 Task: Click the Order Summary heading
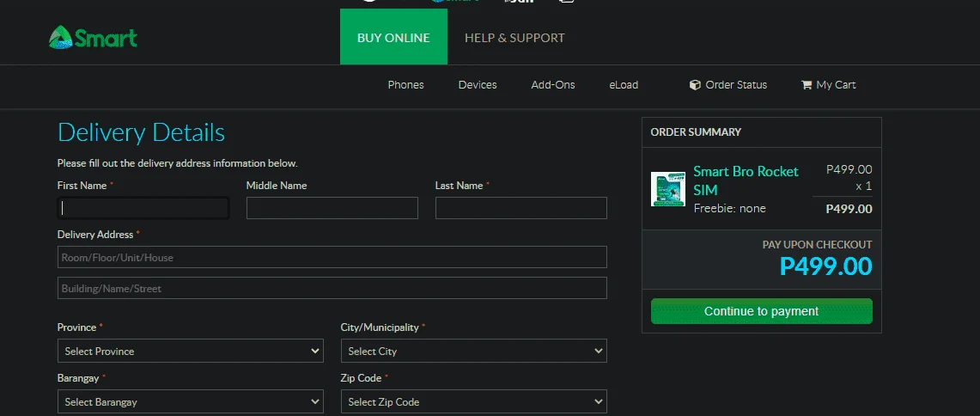click(696, 132)
